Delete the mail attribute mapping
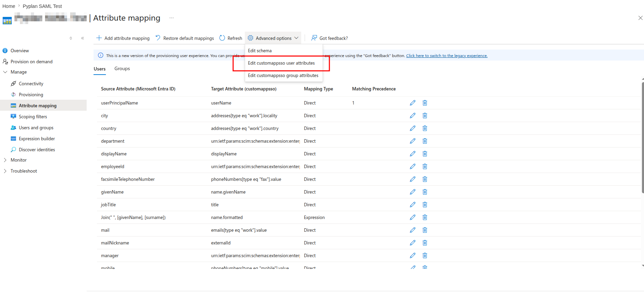The width and height of the screenshot is (644, 295). point(425,230)
